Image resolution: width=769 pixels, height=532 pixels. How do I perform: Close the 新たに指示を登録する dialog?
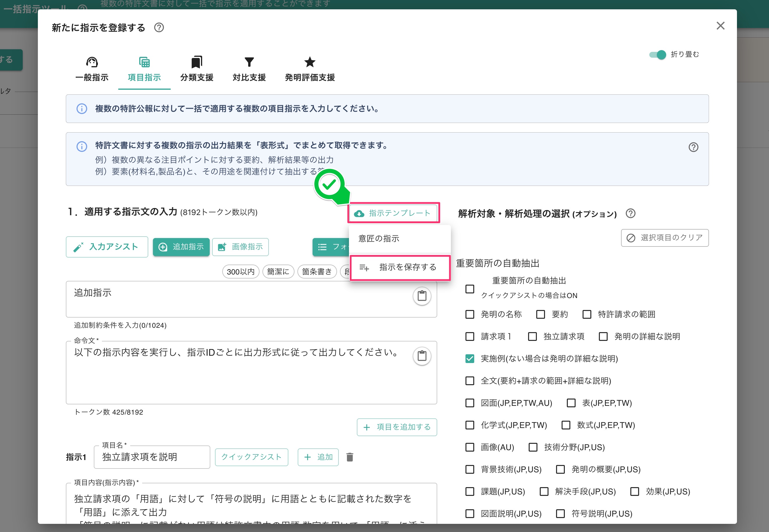720,26
